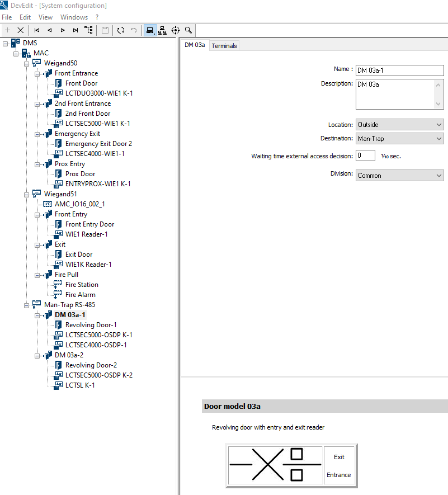The width and height of the screenshot is (448, 495).
Task: Select the device configuration computer icon
Action: point(149,30)
